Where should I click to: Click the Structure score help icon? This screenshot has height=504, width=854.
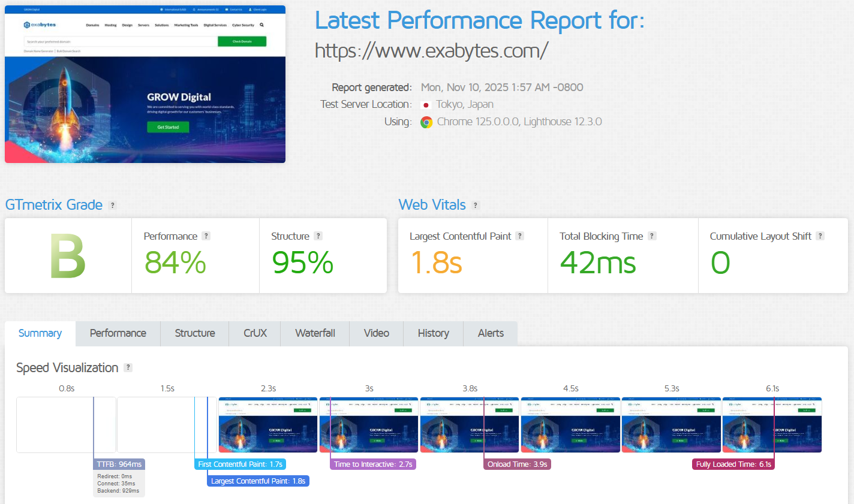318,236
